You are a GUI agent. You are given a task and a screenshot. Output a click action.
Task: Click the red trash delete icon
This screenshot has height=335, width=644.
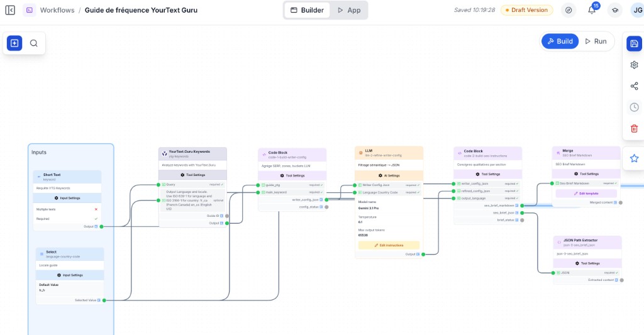pos(634,128)
